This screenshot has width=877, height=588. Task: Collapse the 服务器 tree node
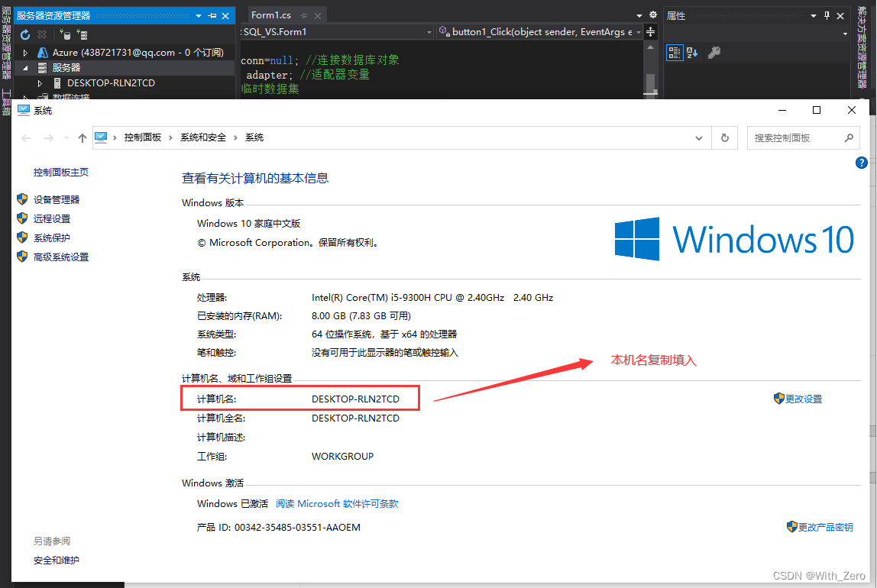(x=25, y=68)
